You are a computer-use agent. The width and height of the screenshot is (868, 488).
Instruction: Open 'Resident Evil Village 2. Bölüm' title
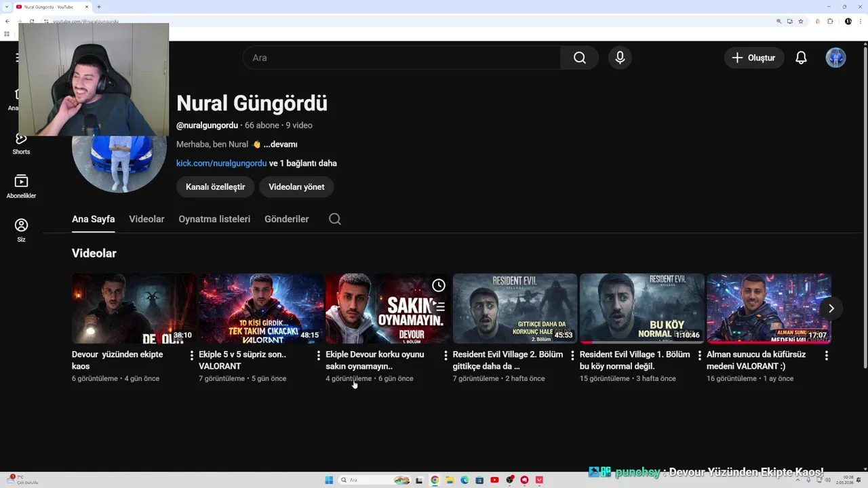pos(508,360)
